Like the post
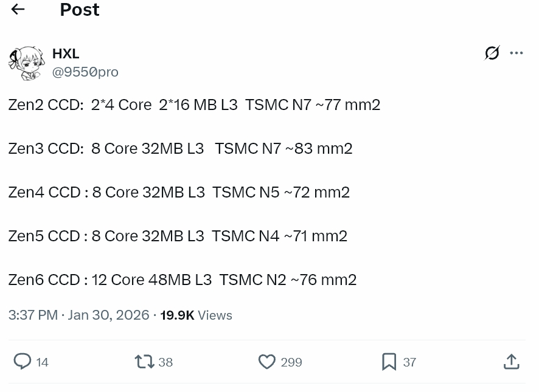This screenshot has width=539, height=392. (267, 362)
